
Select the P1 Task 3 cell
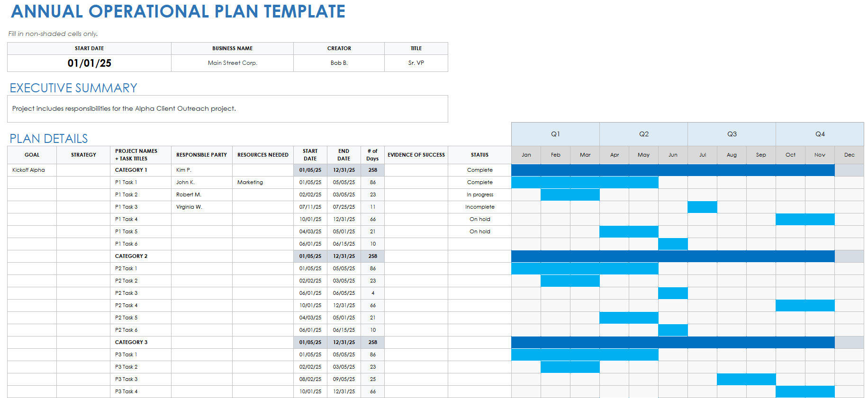point(140,207)
